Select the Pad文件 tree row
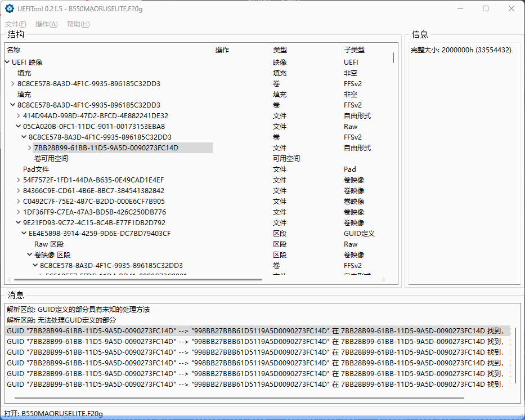Screen dimensions: 525x420 [x=36, y=169]
